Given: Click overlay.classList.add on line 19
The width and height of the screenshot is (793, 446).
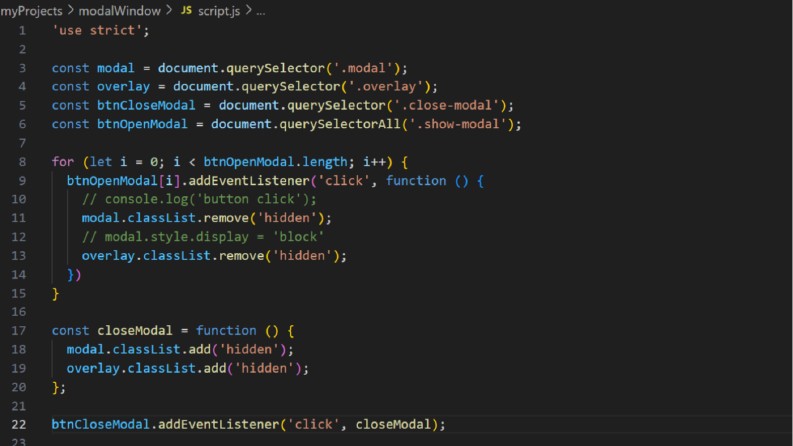Looking at the screenshot, I should click(x=147, y=369).
